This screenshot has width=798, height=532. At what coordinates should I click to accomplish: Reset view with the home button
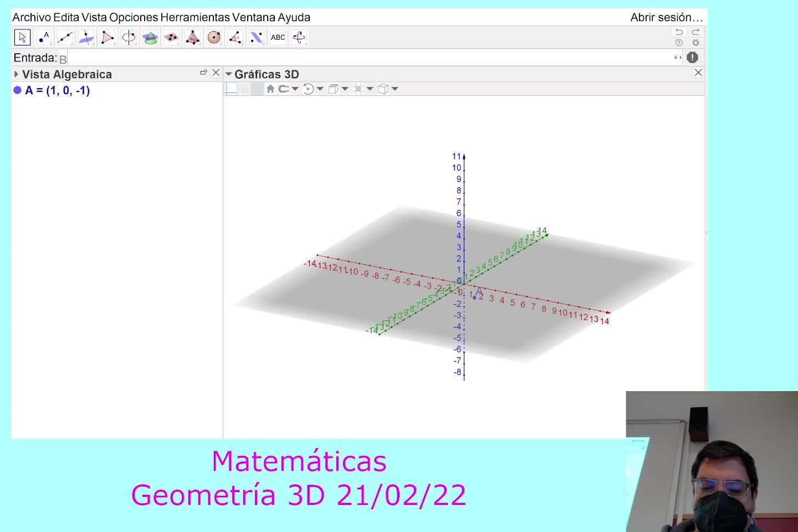(x=270, y=89)
